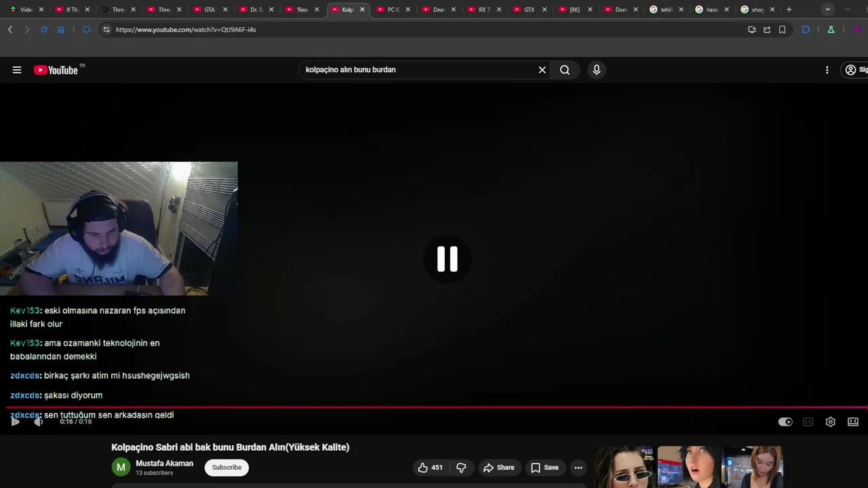Switch to the first 'Vide' tab

[x=26, y=9]
